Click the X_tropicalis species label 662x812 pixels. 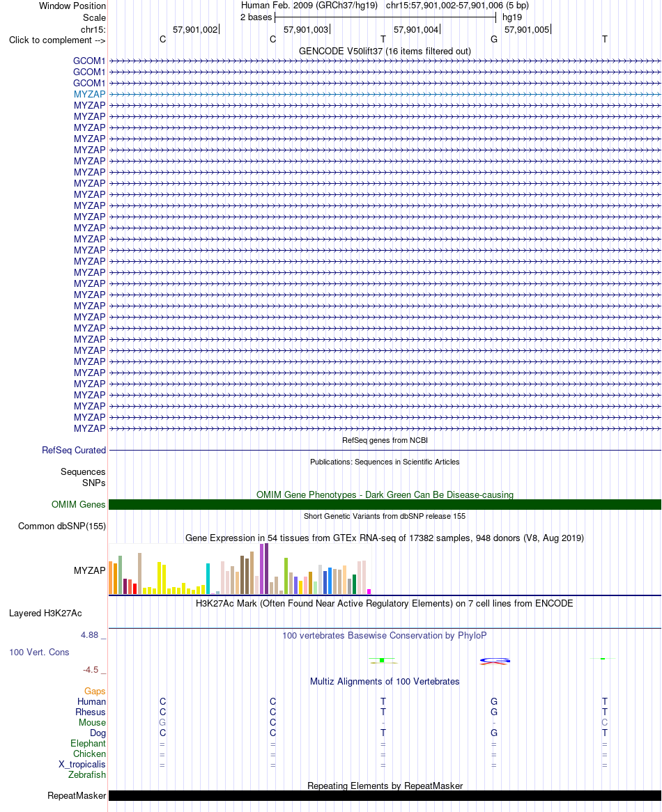(x=82, y=765)
